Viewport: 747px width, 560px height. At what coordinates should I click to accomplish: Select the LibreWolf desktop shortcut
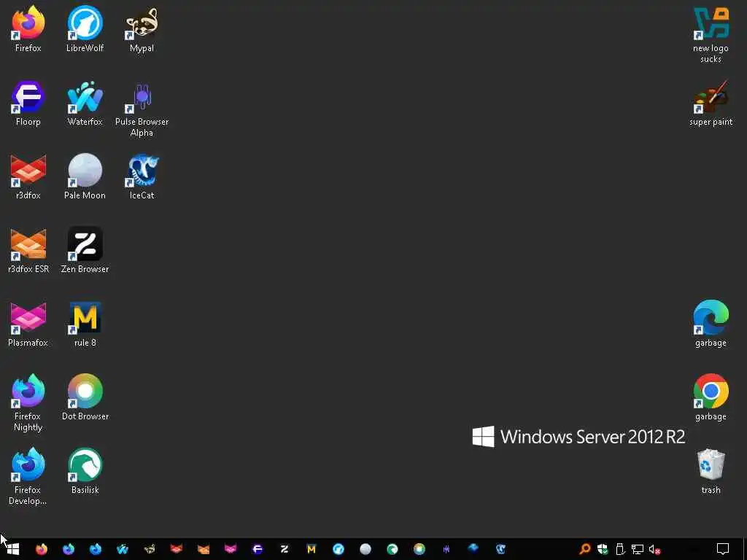click(x=85, y=28)
